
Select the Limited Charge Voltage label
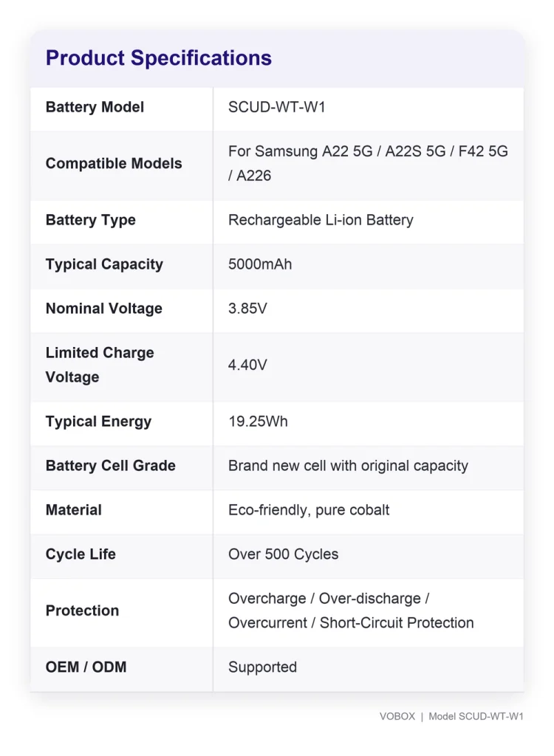click(100, 365)
